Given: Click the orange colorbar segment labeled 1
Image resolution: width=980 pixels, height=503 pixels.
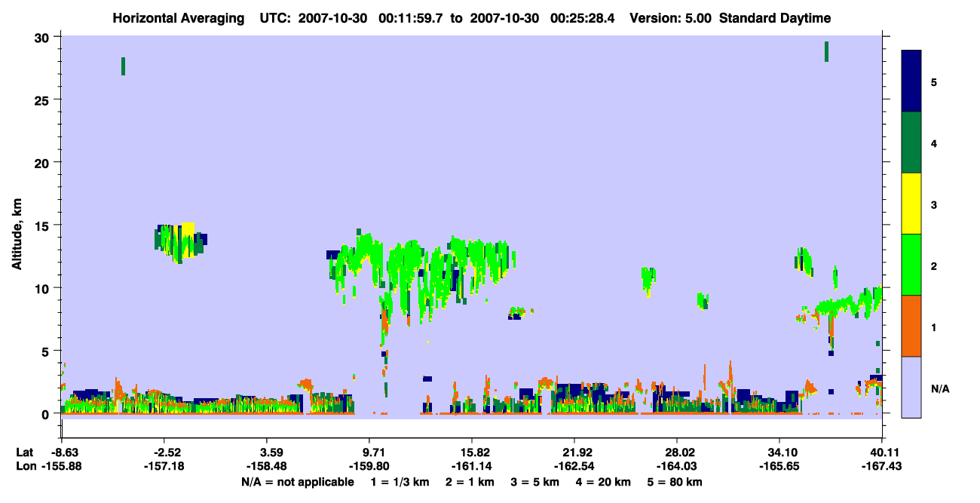Looking at the screenshot, I should tap(911, 326).
